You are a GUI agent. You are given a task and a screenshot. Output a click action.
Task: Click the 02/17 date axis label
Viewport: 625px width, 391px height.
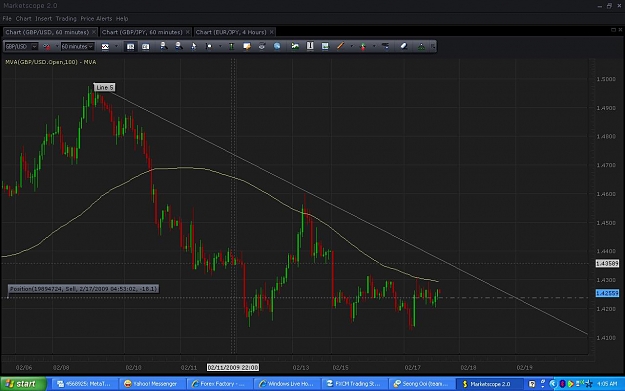click(413, 367)
